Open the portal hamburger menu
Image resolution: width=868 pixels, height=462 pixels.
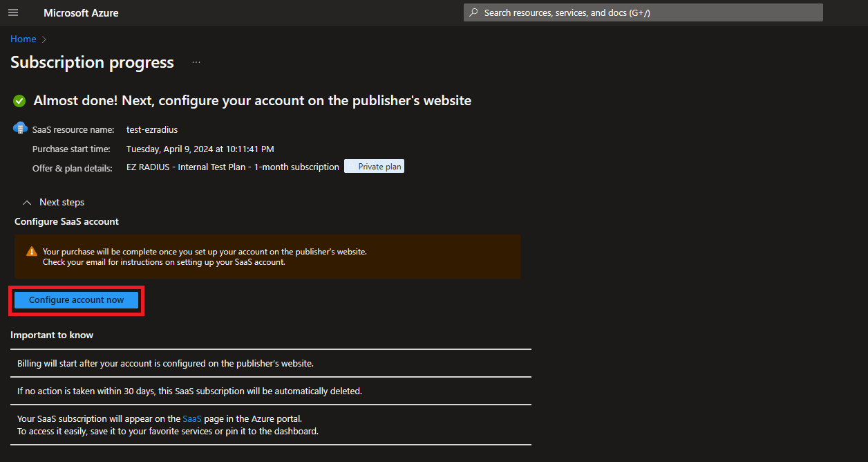pyautogui.click(x=13, y=12)
